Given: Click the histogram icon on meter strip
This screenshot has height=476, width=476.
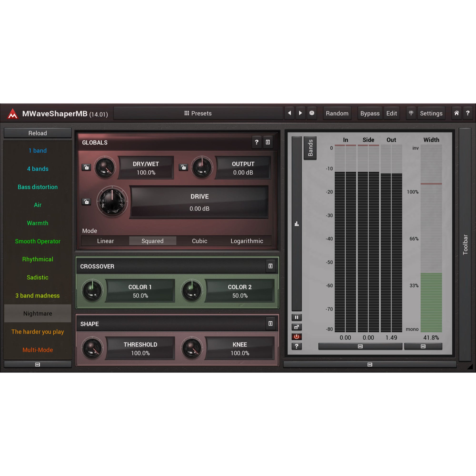Looking at the screenshot, I should coord(297,224).
